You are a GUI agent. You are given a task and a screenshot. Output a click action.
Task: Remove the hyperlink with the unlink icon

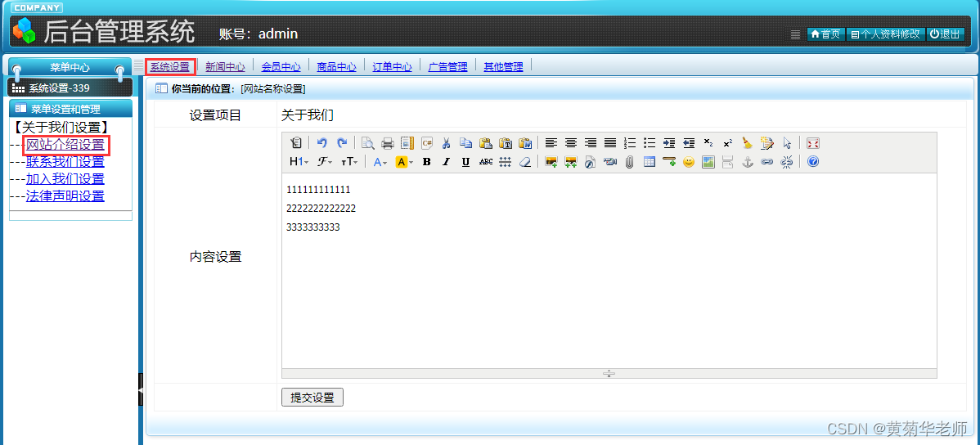(787, 162)
